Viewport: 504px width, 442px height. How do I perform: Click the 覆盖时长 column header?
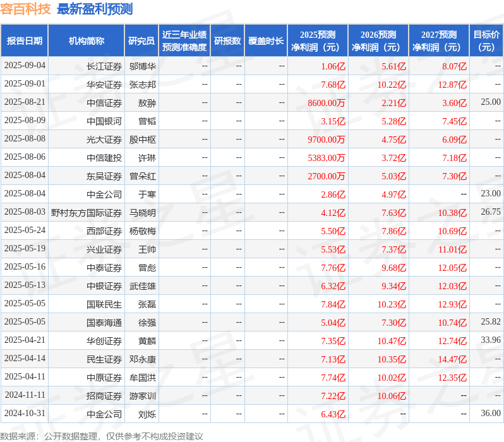pyautogui.click(x=266, y=41)
